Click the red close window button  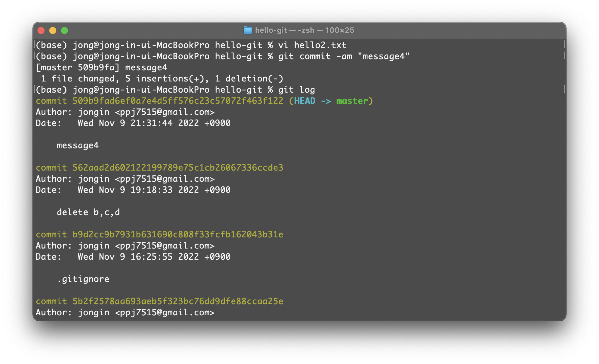(x=41, y=30)
